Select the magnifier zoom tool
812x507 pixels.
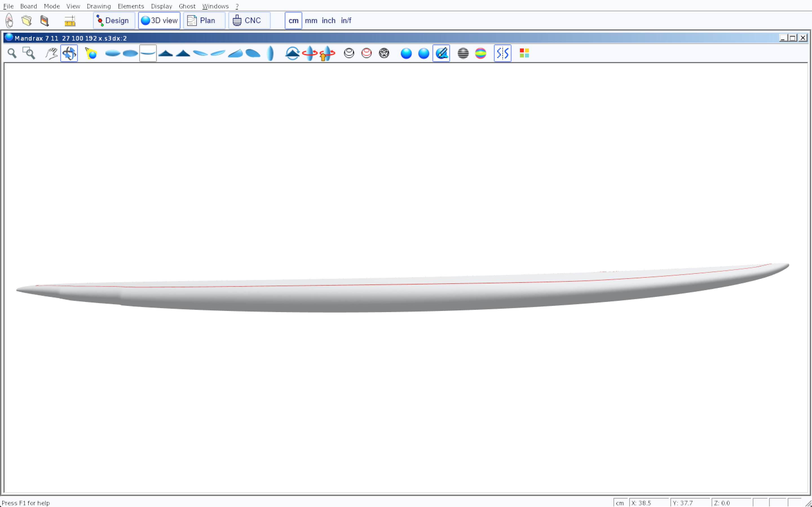point(12,53)
